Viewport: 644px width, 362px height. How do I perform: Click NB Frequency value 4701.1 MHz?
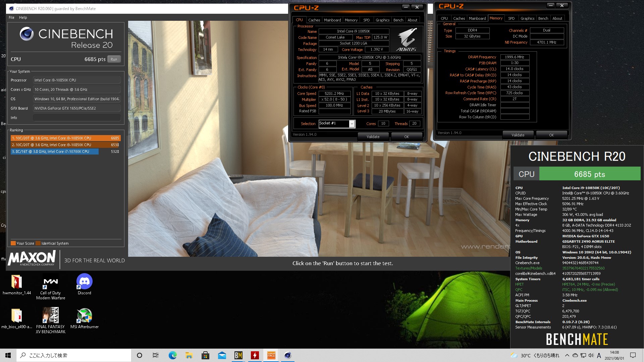click(547, 42)
